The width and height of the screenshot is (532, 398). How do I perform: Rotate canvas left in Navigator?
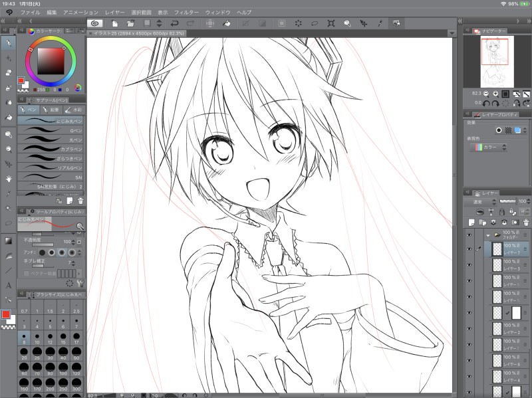tap(486, 103)
